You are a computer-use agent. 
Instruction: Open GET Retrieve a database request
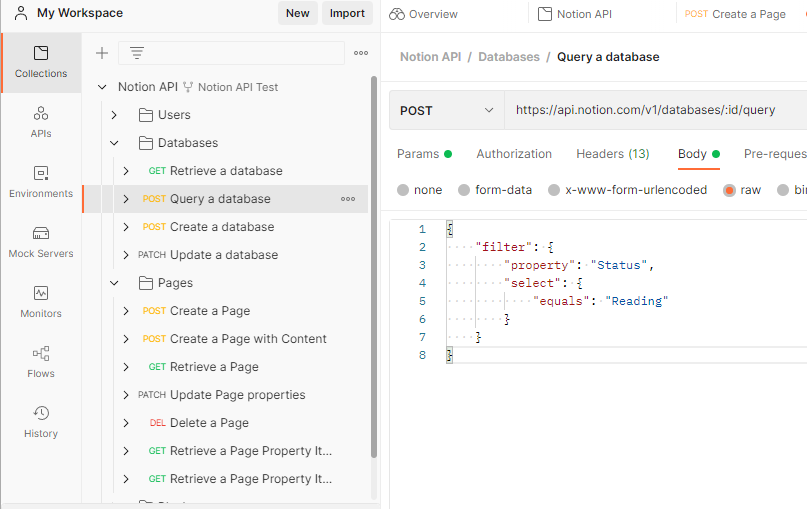215,171
